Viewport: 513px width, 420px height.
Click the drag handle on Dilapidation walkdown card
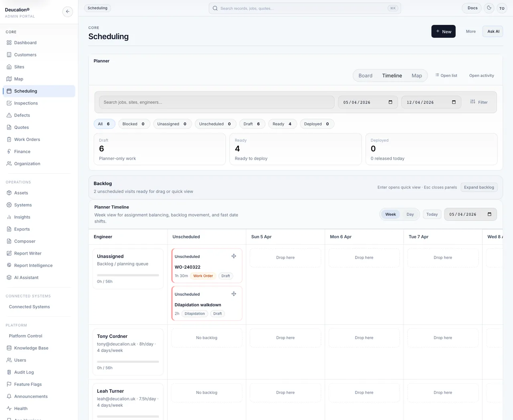[234, 294]
